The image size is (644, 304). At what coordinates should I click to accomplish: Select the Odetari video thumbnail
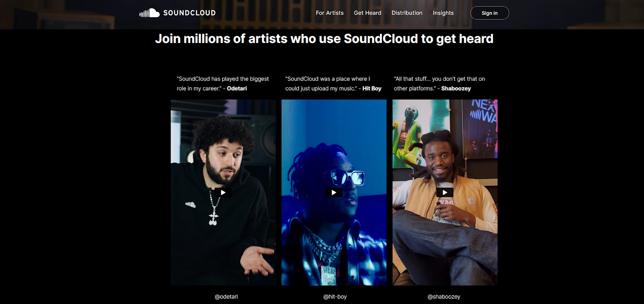pos(223,193)
